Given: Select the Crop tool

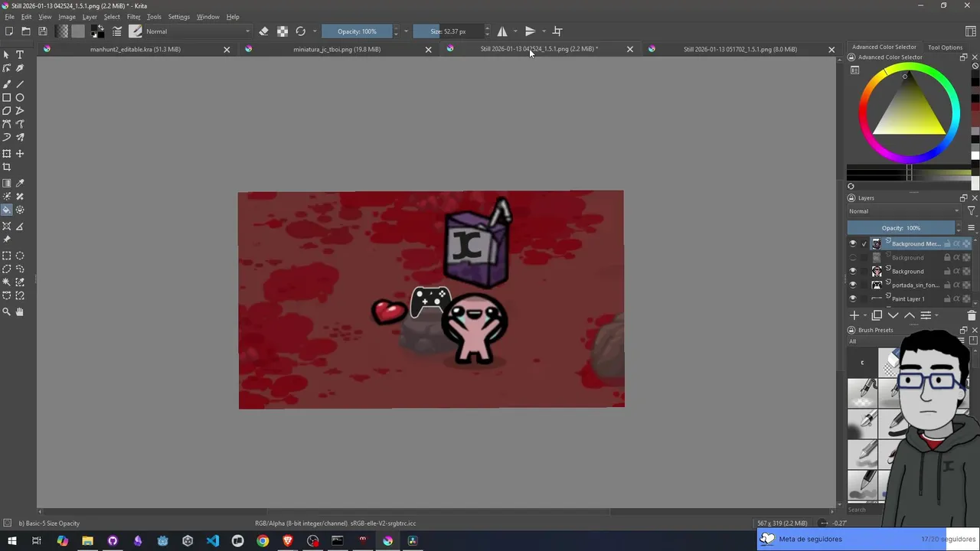Looking at the screenshot, I should [7, 167].
